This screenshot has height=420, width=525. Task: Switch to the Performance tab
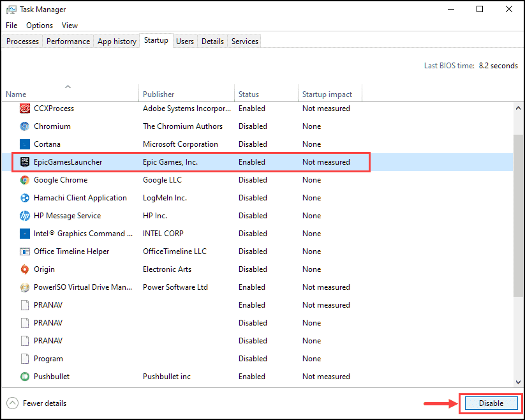click(x=68, y=41)
